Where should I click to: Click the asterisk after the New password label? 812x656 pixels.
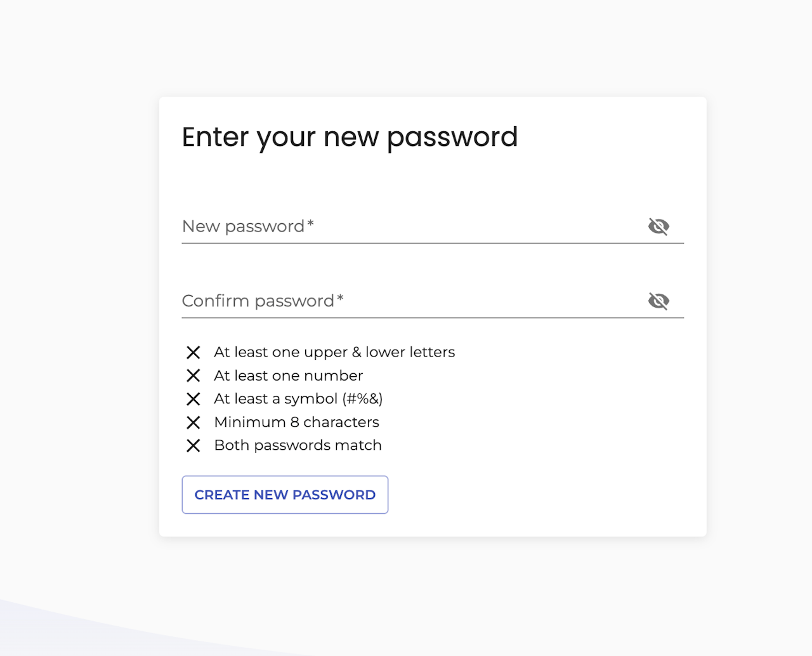pos(310,223)
